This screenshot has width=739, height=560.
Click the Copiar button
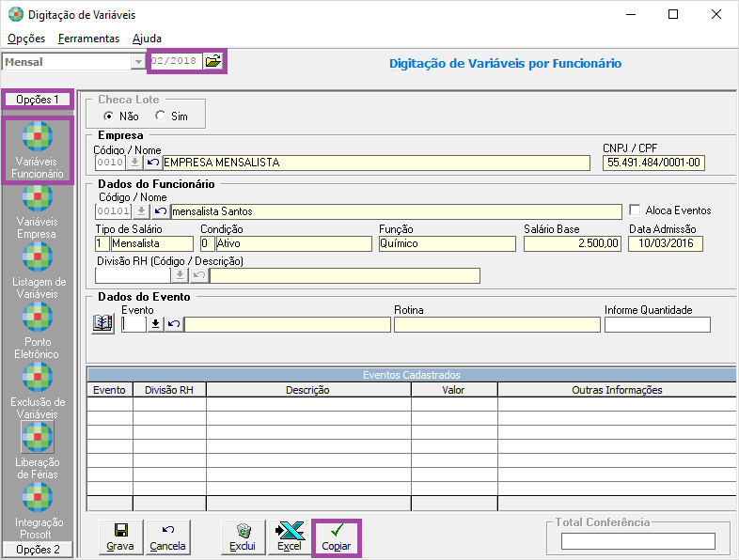click(337, 537)
